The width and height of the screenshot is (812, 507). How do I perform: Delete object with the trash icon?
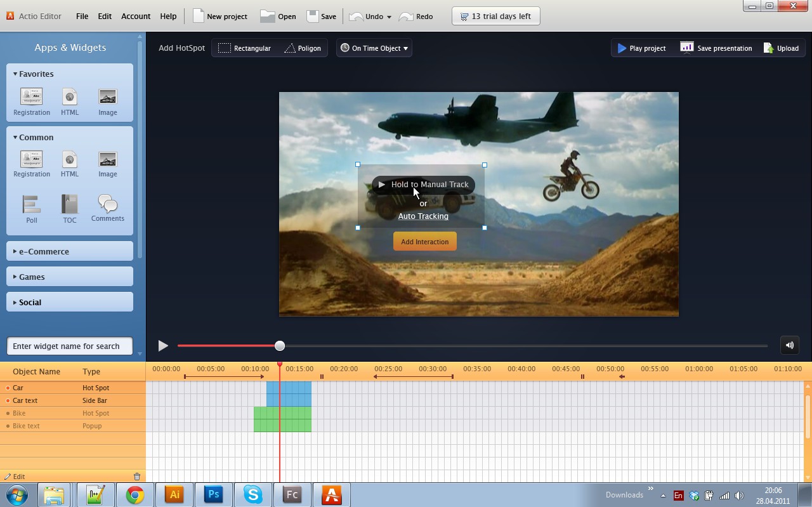tap(137, 477)
